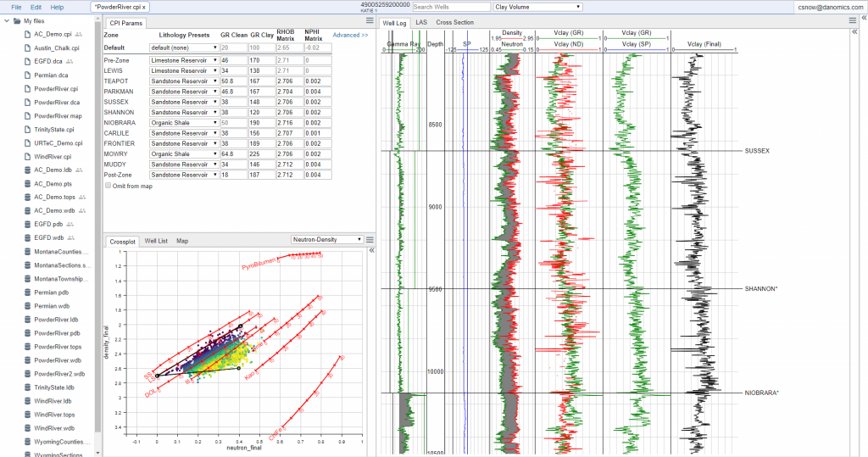The width and height of the screenshot is (868, 457).
Task: Switch to the Cross Section tab
Action: pyautogui.click(x=454, y=22)
